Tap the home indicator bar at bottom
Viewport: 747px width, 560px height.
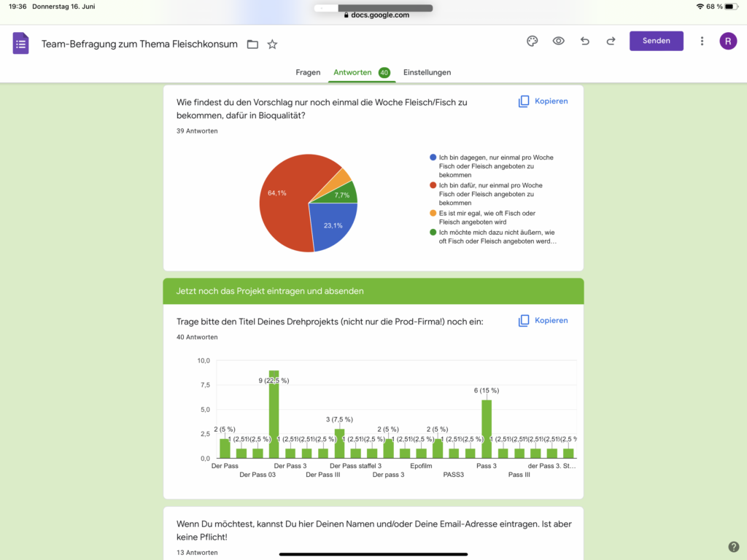click(x=373, y=554)
